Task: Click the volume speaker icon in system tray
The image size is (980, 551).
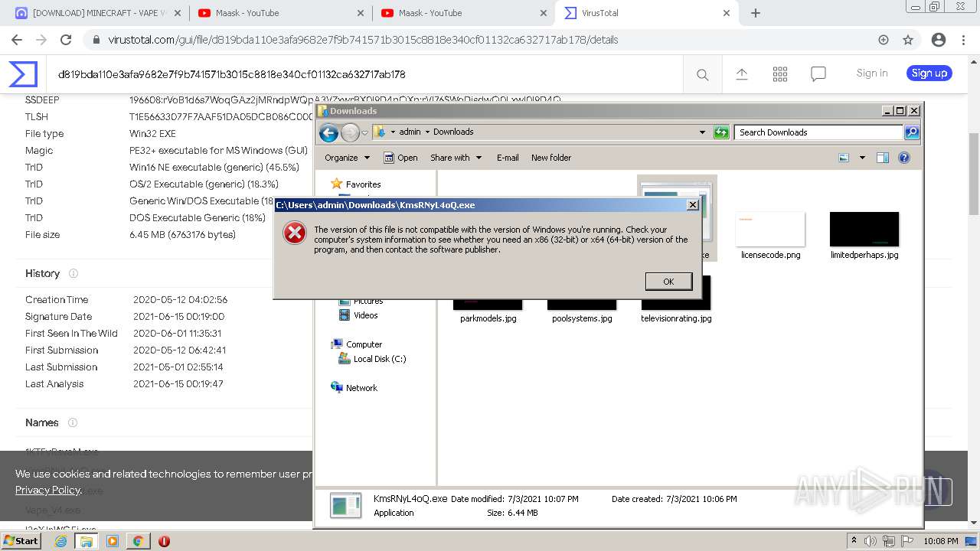Action: (871, 541)
